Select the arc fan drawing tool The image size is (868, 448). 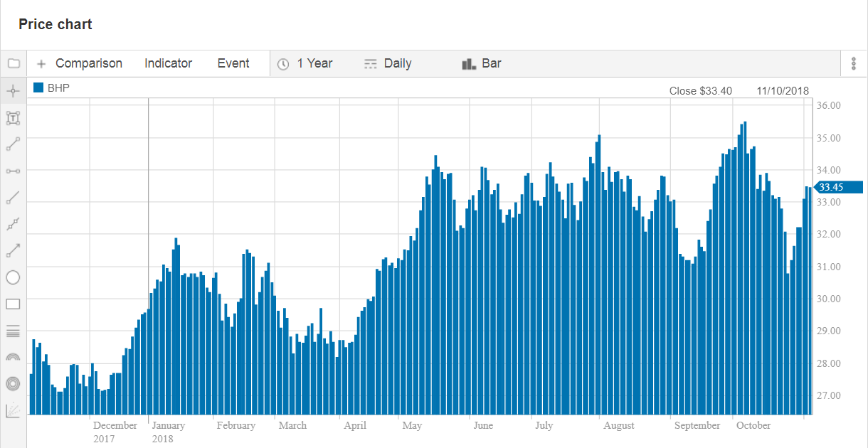click(x=13, y=357)
